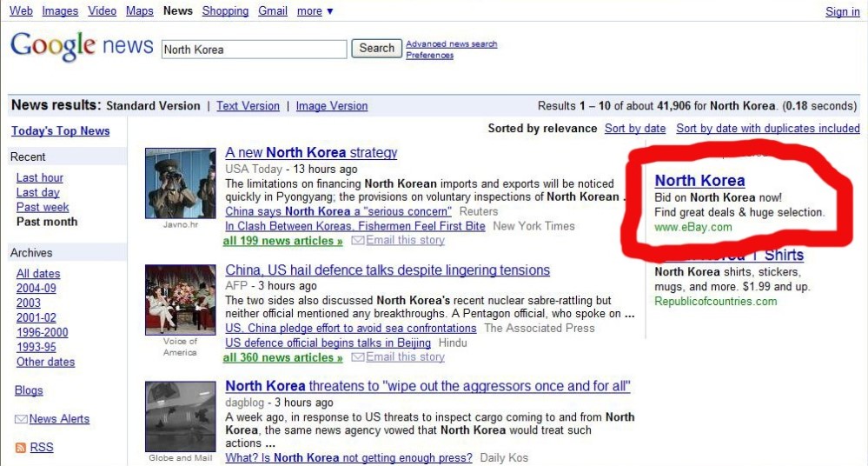Open the 1993-95 archive
Viewport: 868px width, 466px height.
tap(36, 347)
